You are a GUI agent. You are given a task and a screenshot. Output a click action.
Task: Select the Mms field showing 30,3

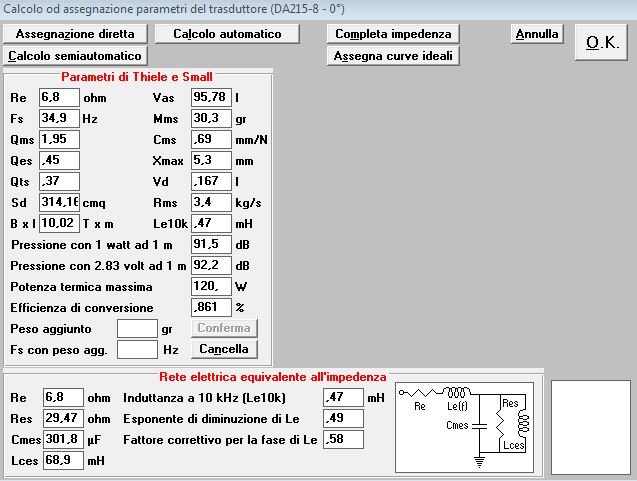point(211,119)
